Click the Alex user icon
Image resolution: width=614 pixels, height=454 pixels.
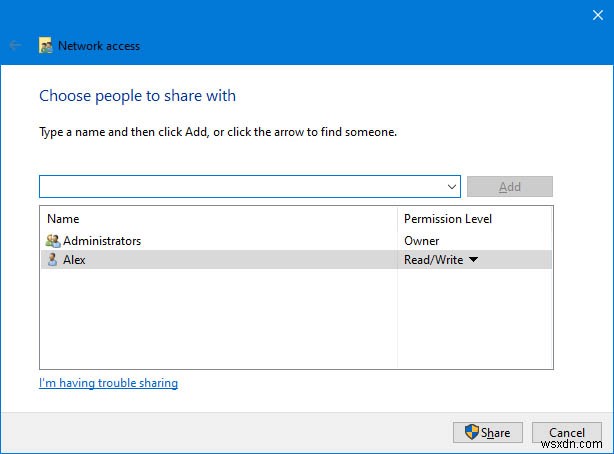53,260
